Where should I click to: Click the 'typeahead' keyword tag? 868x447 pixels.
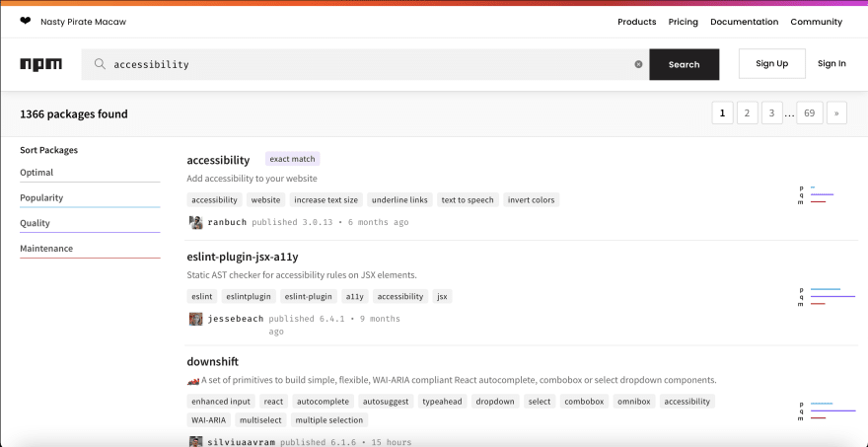(x=442, y=401)
